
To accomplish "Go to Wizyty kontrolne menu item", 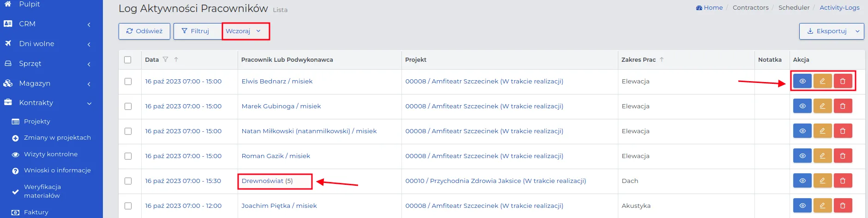I will (x=51, y=154).
